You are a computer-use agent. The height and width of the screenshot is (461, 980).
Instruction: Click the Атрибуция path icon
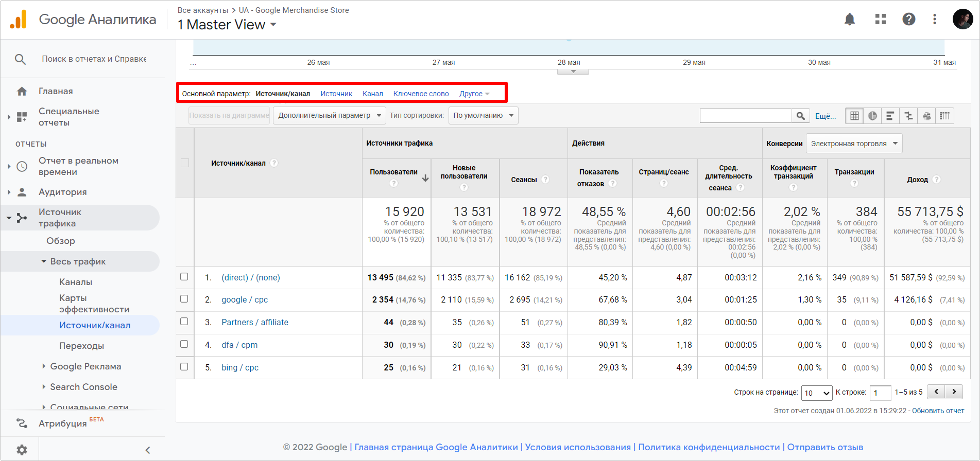pos(22,423)
